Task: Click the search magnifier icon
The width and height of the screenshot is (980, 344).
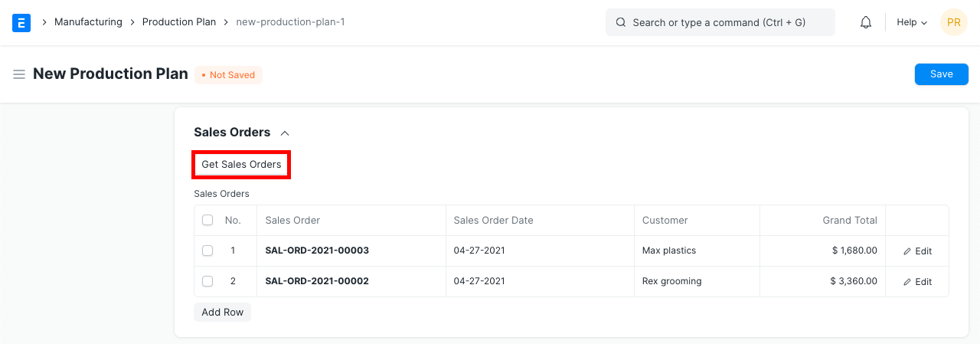Action: pos(621,22)
